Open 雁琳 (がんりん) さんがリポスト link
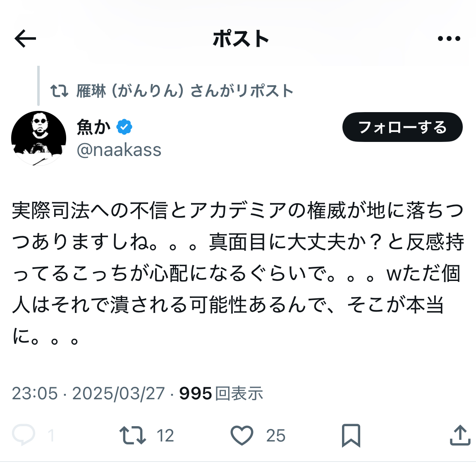 (x=184, y=91)
